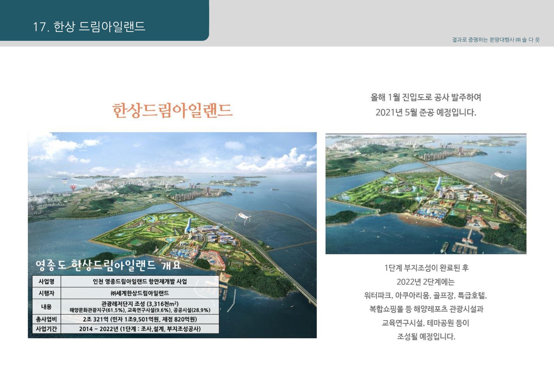Viewport: 554px width, 392px height.
Task: Select the right aerial view image of the island
Action: point(426,194)
